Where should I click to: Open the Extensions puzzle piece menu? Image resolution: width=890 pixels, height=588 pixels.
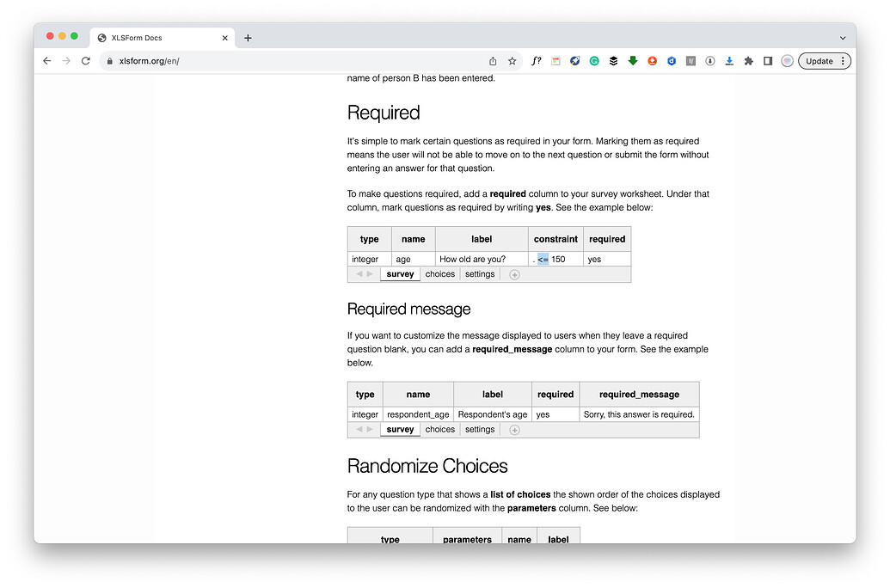click(x=749, y=61)
